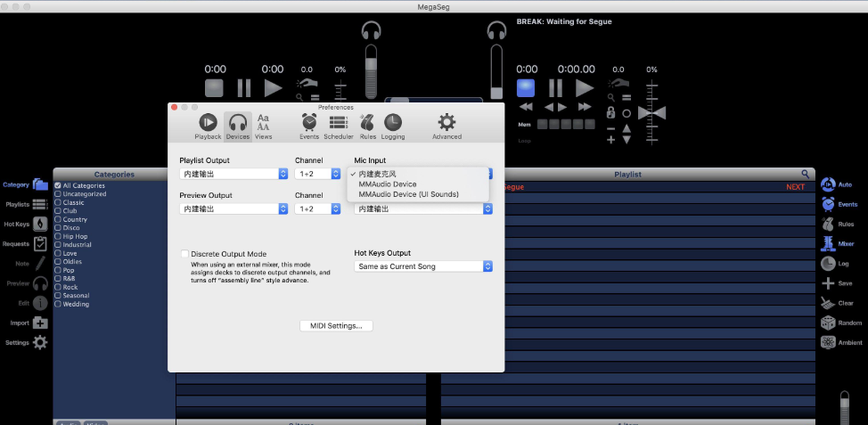Expand the Playlist Output device dropdown
The width and height of the screenshot is (868, 425).
(x=233, y=174)
